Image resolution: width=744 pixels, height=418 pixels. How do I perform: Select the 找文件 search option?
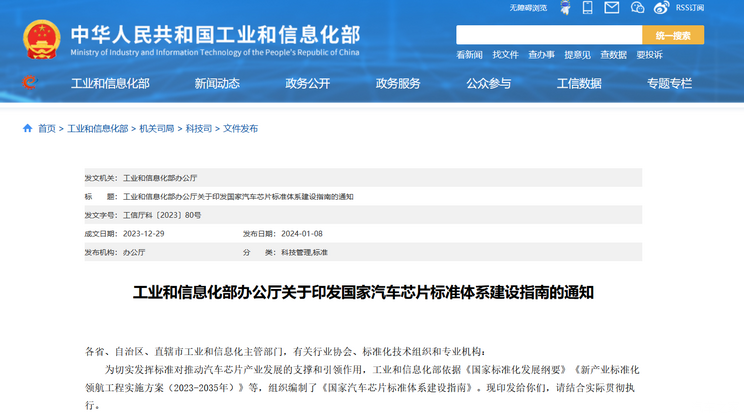(x=505, y=55)
